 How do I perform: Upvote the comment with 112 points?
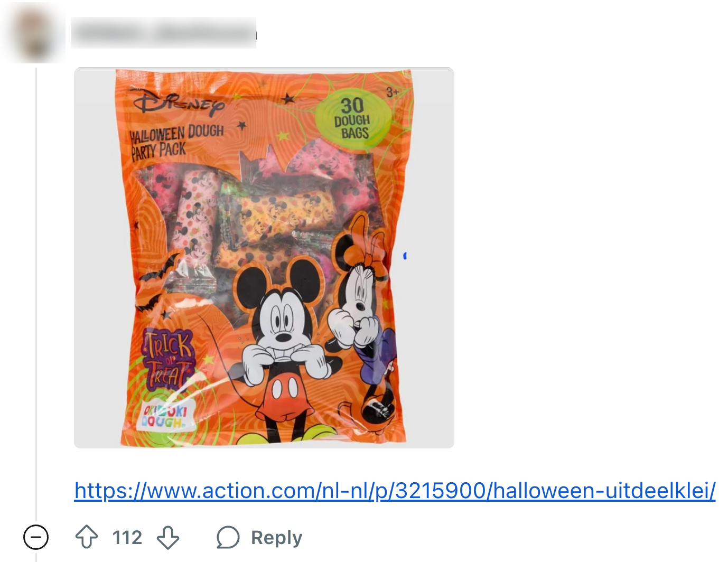pyautogui.click(x=87, y=537)
